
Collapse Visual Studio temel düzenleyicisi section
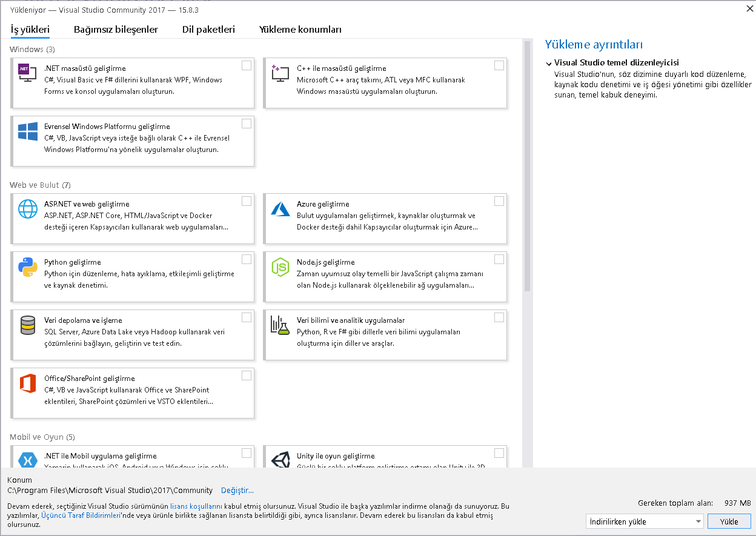(x=549, y=63)
